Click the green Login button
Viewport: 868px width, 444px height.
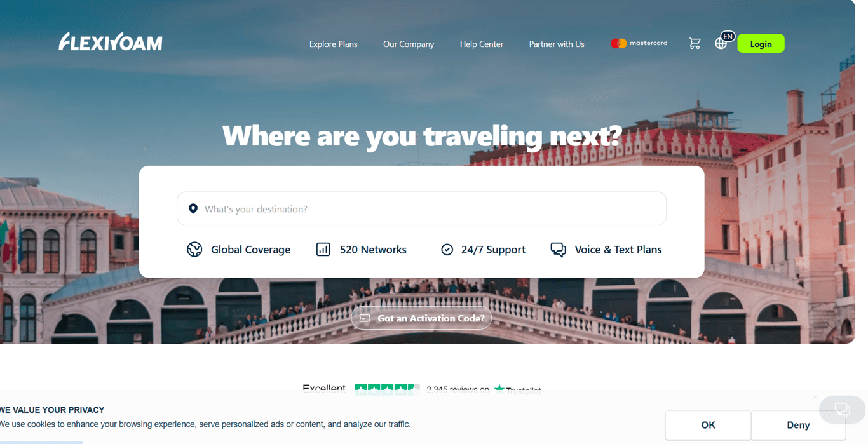tap(761, 44)
